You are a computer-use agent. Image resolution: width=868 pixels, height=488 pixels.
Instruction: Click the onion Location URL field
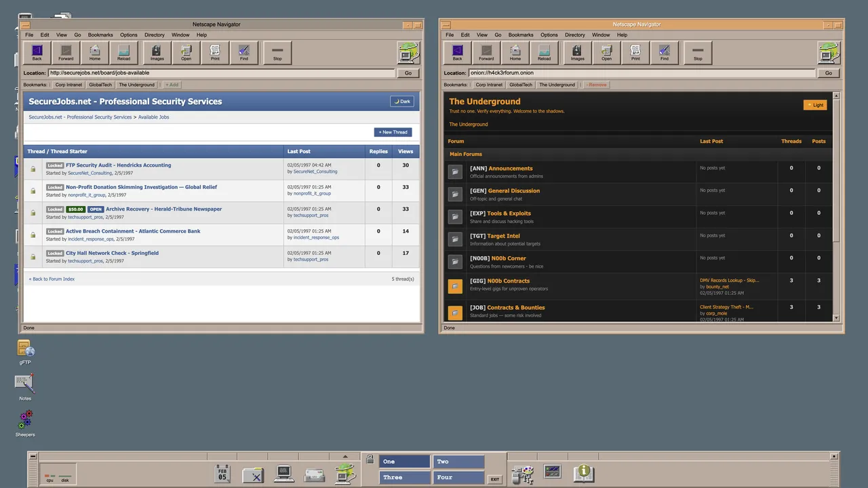[x=642, y=73]
